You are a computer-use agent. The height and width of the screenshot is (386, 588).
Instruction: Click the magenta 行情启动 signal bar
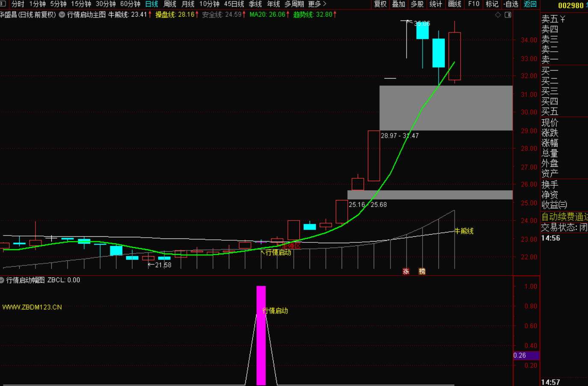click(x=261, y=336)
